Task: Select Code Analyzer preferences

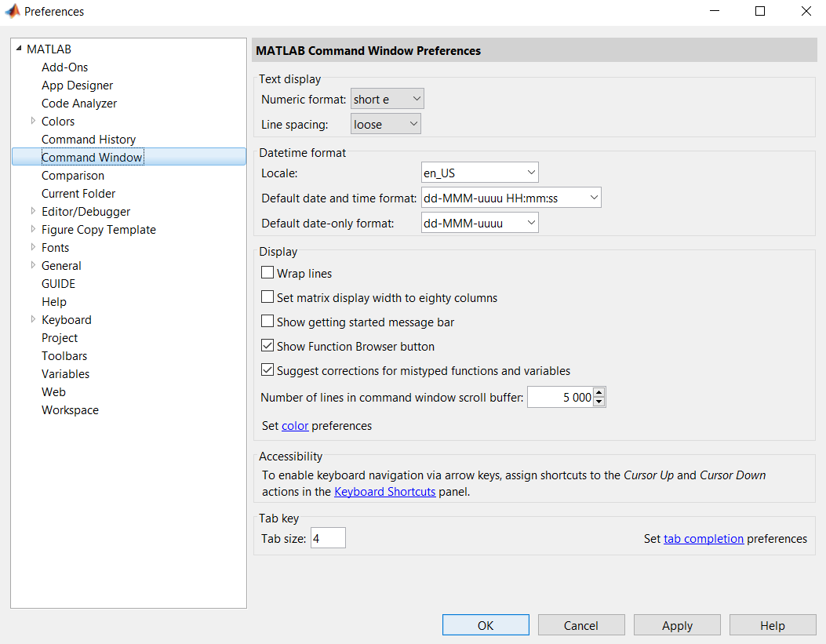Action: [x=79, y=104]
